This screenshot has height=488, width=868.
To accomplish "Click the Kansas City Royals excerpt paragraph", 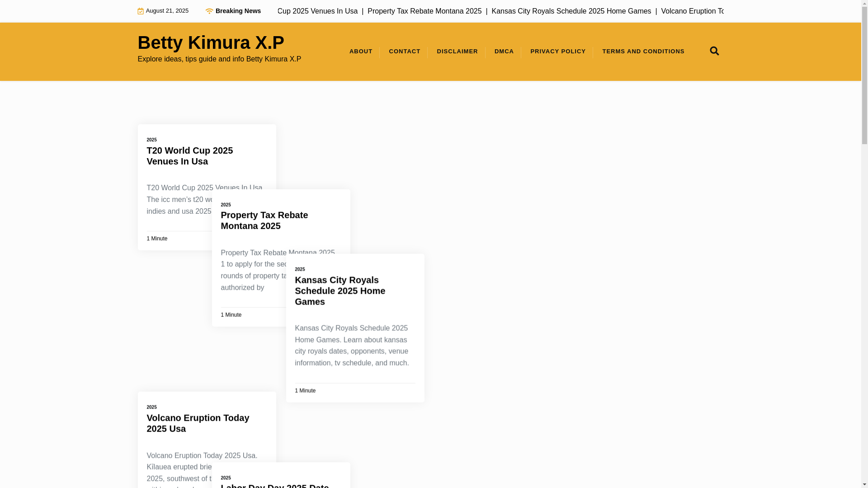I will tap(352, 346).
